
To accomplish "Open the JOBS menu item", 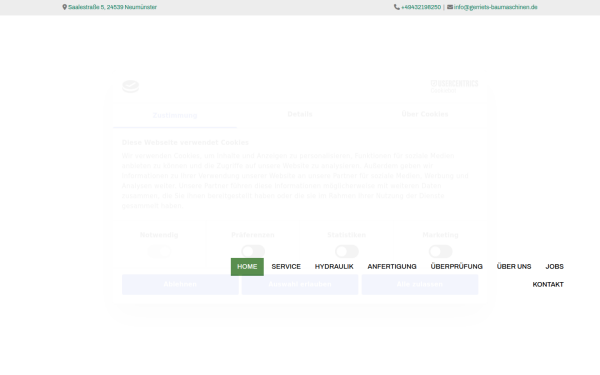I will coord(554,267).
